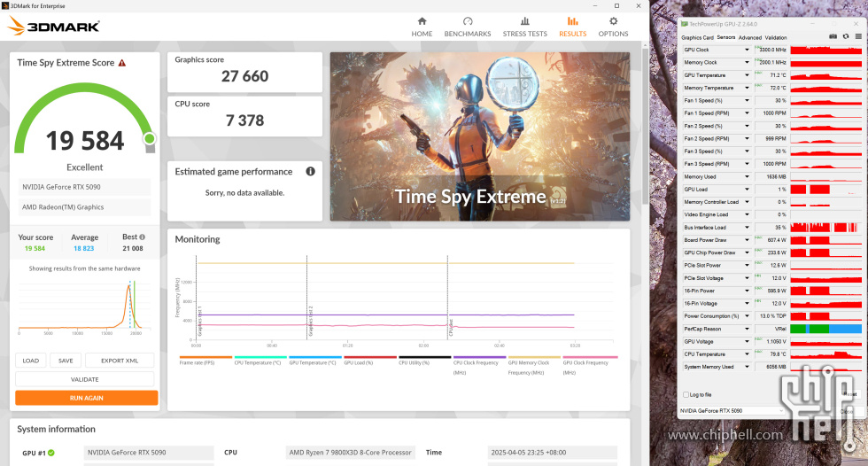Viewport: 868px width, 466px height.
Task: Click the AMD Radeon(TM) Graphics entry
Action: coord(85,207)
